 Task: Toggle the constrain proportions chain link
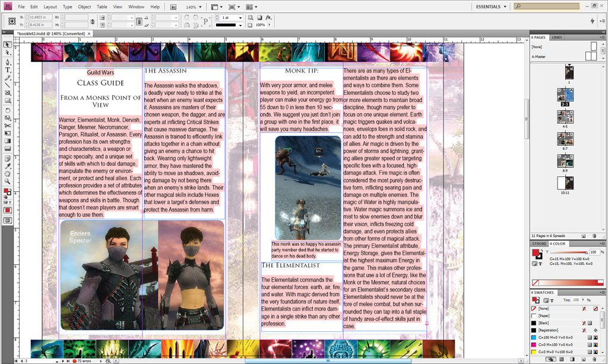coord(138,22)
